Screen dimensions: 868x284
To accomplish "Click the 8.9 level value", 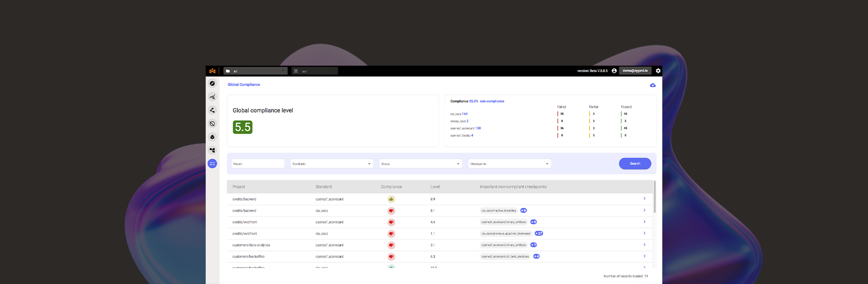I will pyautogui.click(x=433, y=199).
